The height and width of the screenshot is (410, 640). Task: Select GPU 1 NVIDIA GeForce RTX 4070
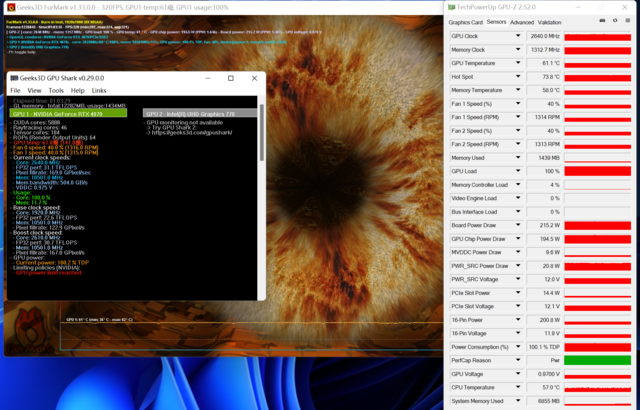click(x=68, y=113)
